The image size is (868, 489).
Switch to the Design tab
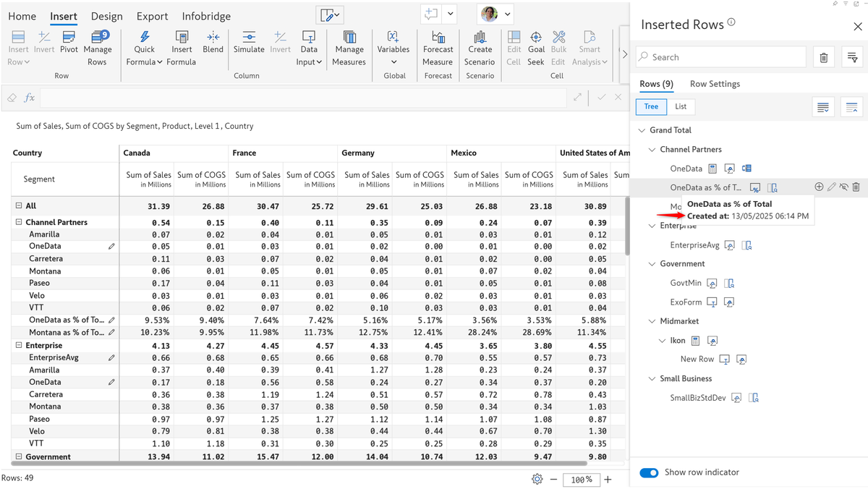[x=106, y=16]
